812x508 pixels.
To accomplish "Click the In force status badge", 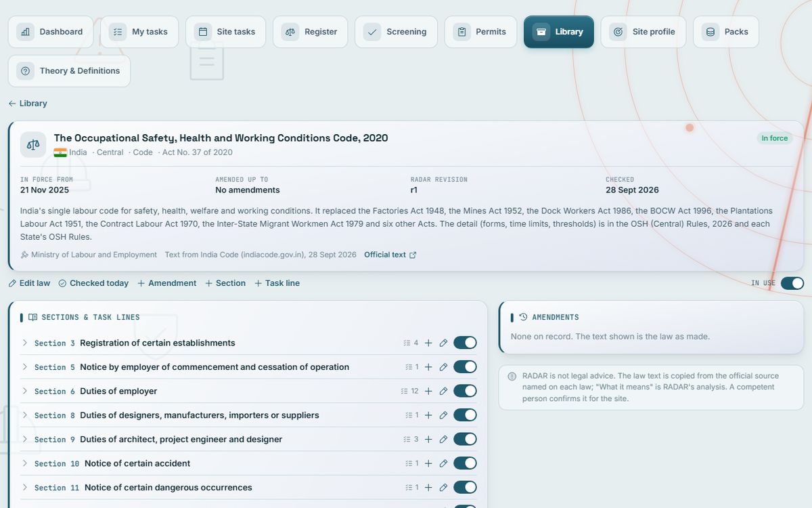I will coord(774,138).
